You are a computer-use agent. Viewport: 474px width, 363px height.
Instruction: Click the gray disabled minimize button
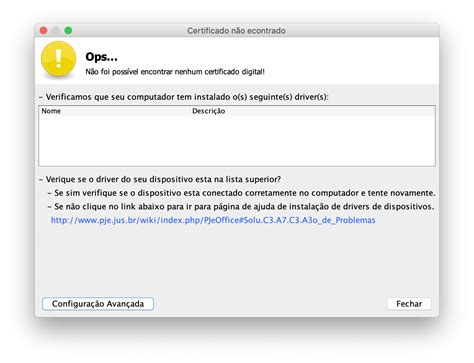(56, 31)
